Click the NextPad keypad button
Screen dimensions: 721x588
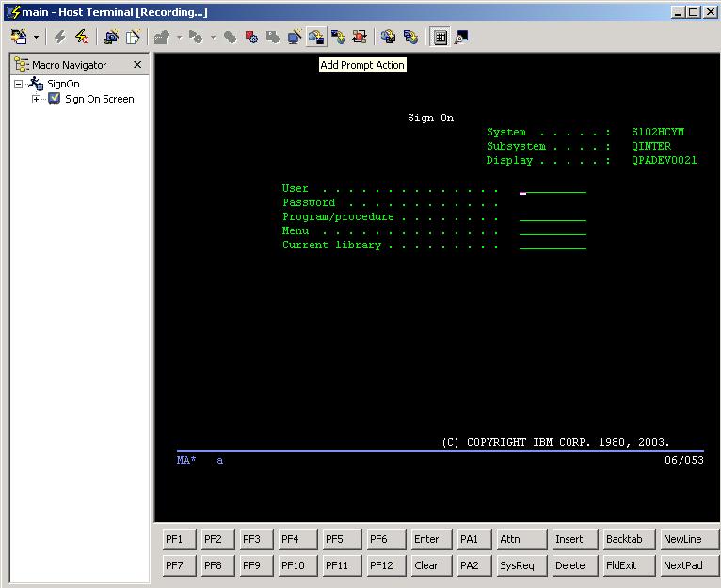(x=689, y=565)
